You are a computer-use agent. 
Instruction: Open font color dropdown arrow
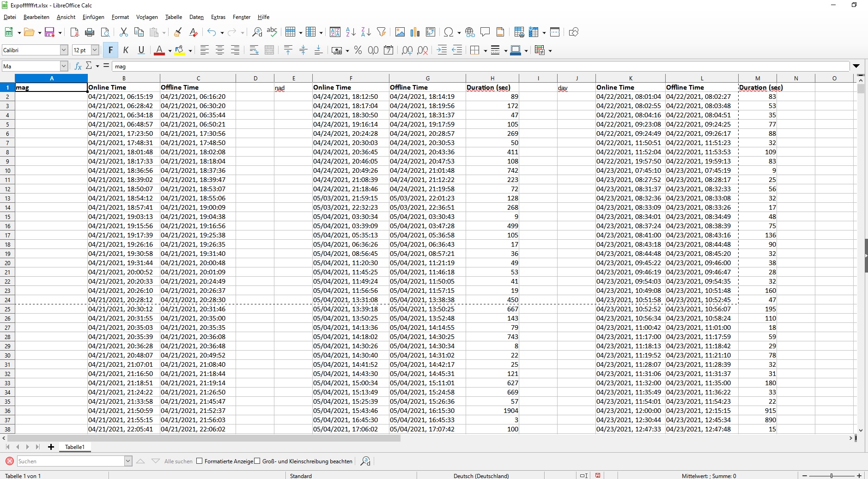(170, 51)
